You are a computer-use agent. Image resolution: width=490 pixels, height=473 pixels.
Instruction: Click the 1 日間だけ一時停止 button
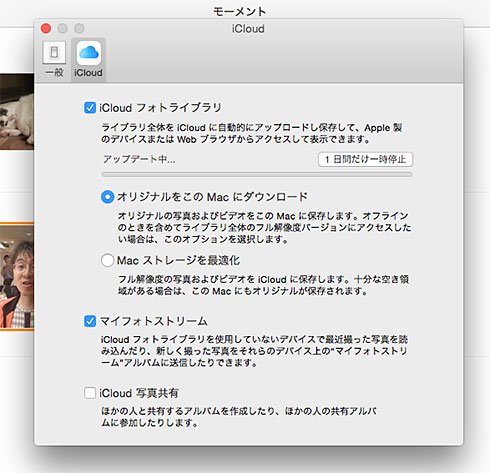365,159
